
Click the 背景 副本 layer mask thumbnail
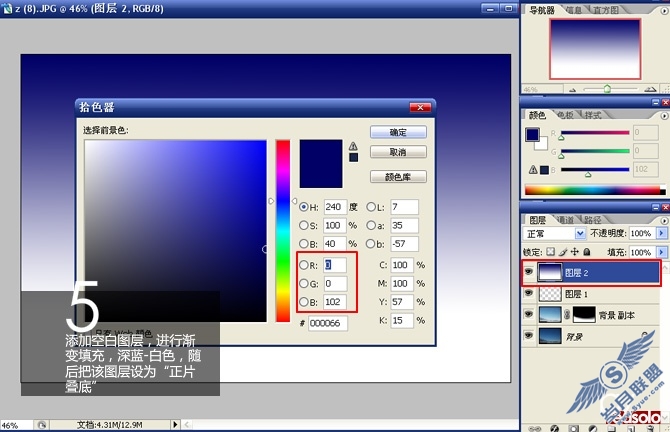coord(584,315)
